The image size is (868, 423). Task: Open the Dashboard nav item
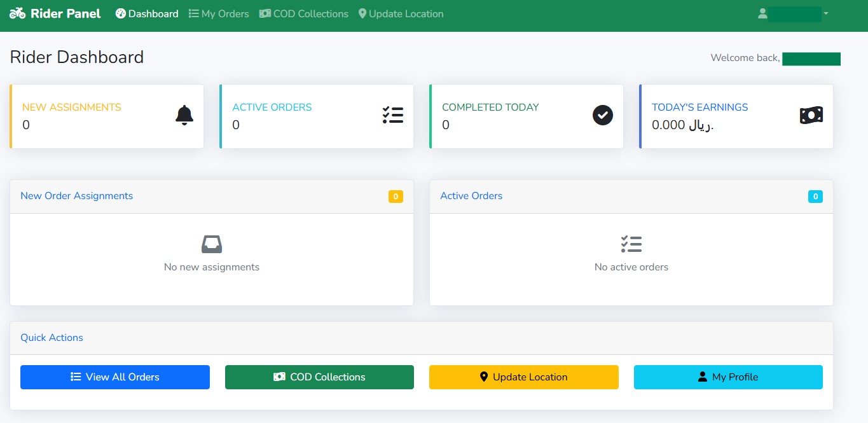(147, 13)
